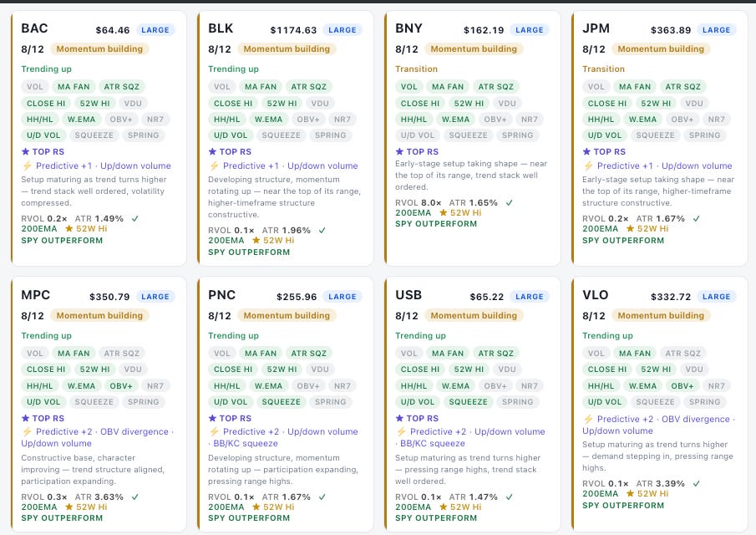Click the SQUEEZE chip on PNC card

281,402
